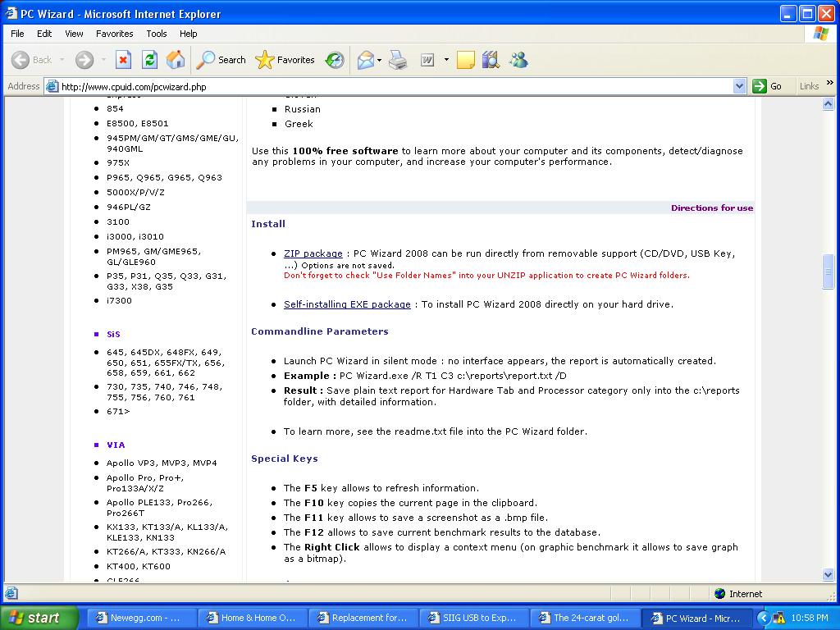The image size is (840, 630).
Task: Click the scrollbar down arrow
Action: pos(829,575)
